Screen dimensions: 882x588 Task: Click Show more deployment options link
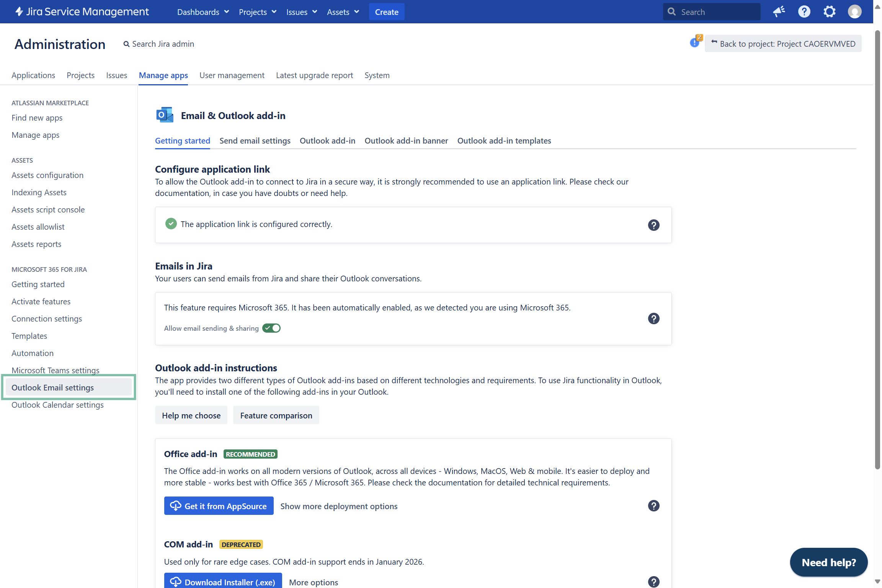[x=339, y=506]
